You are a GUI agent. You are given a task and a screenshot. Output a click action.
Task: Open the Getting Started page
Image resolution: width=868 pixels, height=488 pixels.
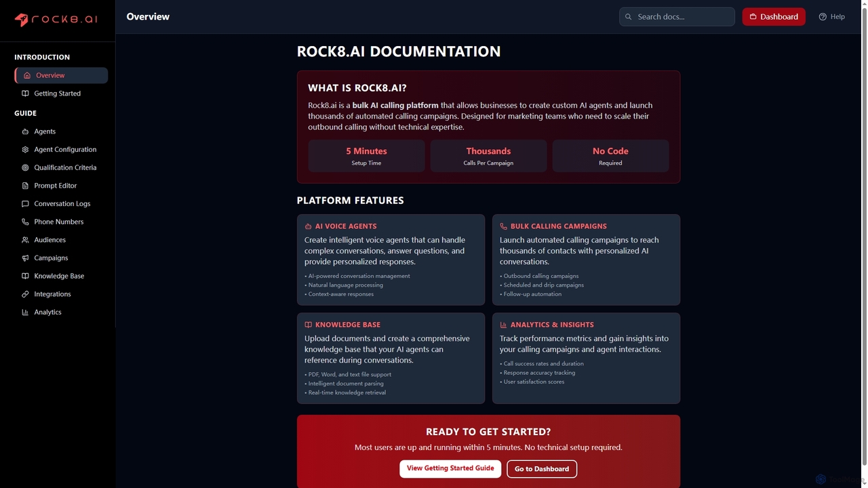click(x=61, y=94)
